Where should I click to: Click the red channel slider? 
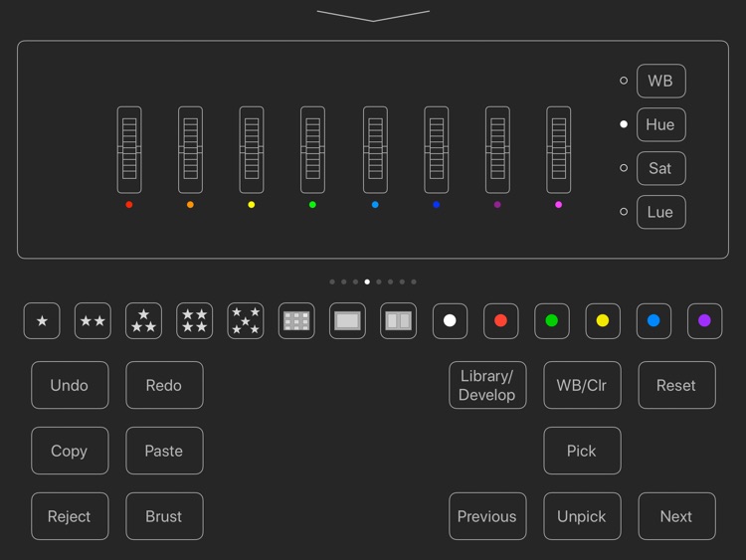pos(129,149)
